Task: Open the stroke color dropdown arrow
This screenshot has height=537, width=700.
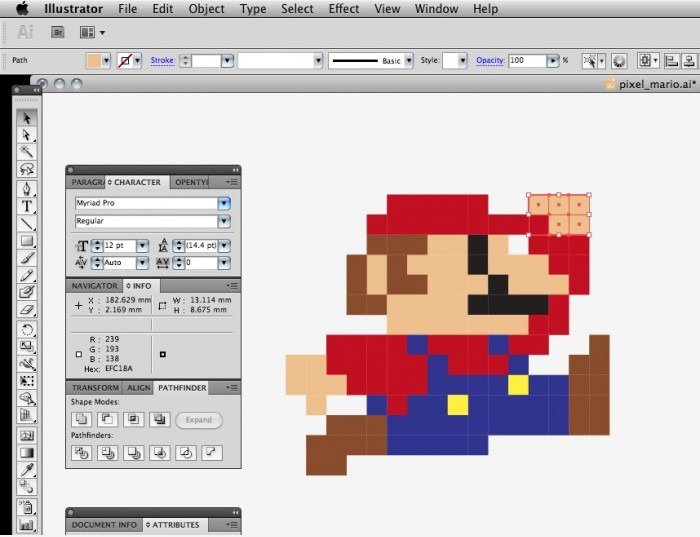Action: (138, 60)
